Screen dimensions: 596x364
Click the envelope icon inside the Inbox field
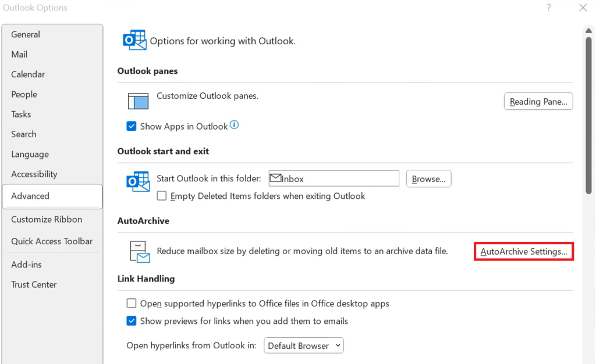tap(275, 178)
